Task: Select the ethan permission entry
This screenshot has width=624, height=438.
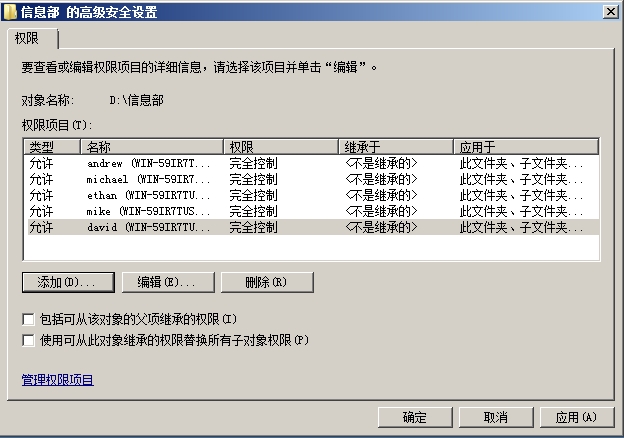Action: point(312,195)
